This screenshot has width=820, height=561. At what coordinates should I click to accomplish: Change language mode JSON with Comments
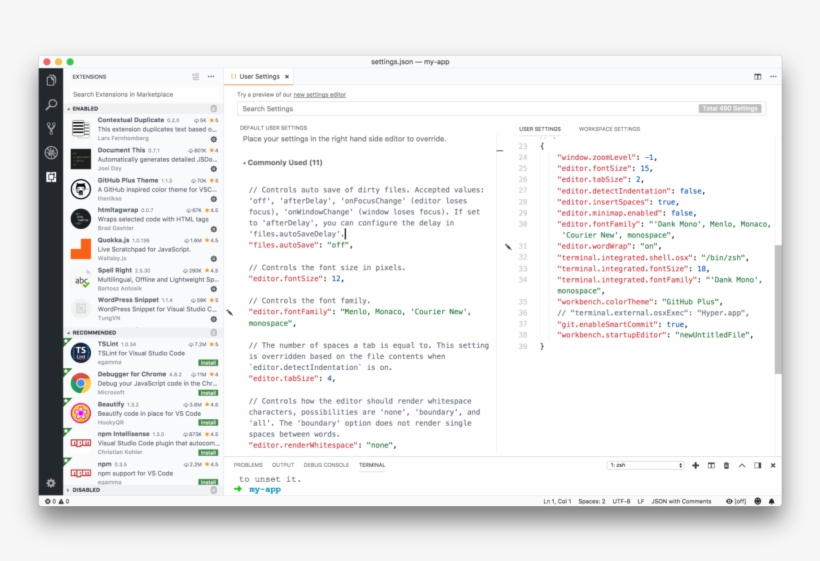pyautogui.click(x=681, y=501)
